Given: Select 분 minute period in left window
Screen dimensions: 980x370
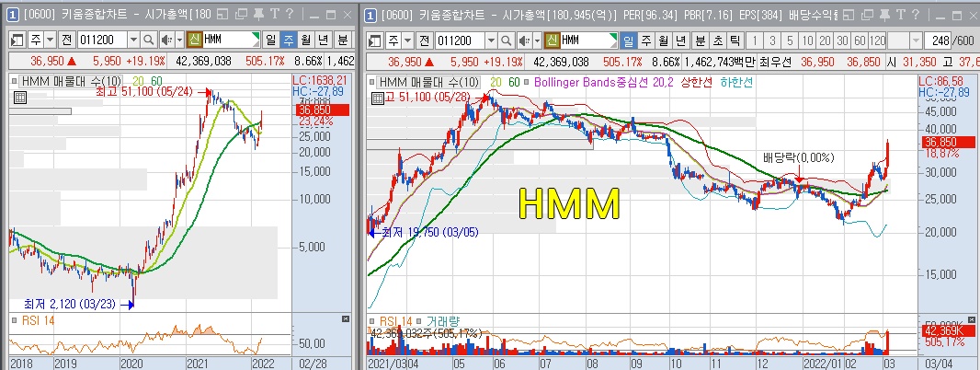Looking at the screenshot, I should coord(343,40).
